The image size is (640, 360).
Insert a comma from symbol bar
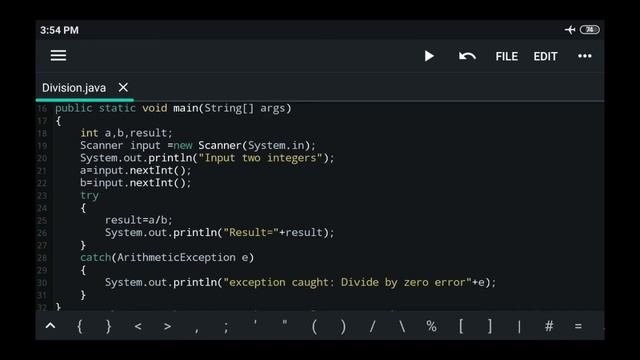197,330
